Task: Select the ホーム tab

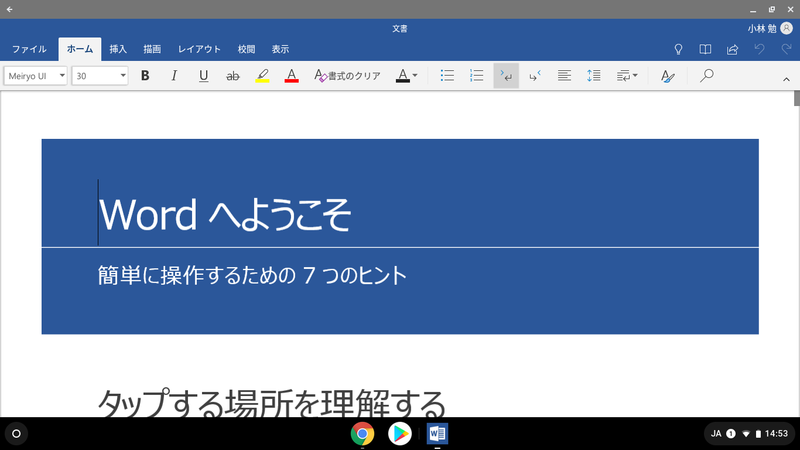Action: 80,49
